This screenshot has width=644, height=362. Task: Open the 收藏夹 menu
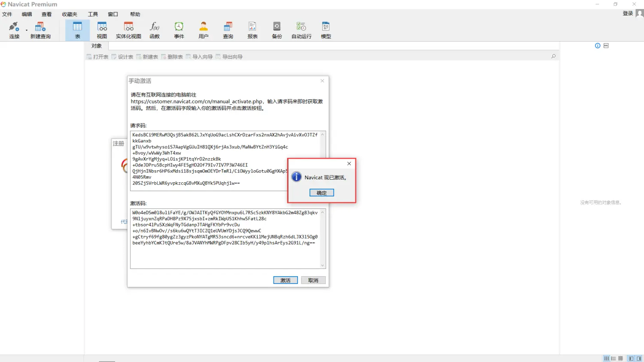tap(70, 14)
